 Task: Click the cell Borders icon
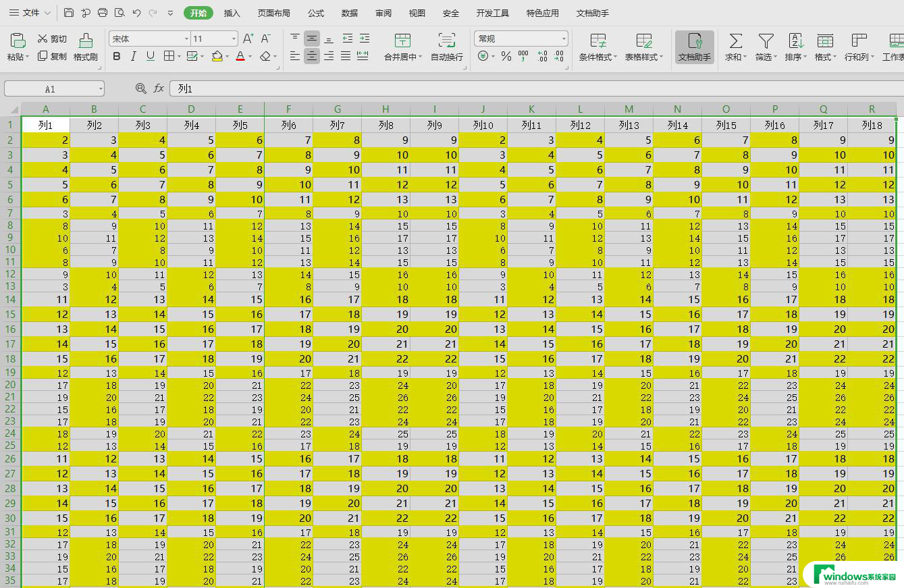(169, 56)
